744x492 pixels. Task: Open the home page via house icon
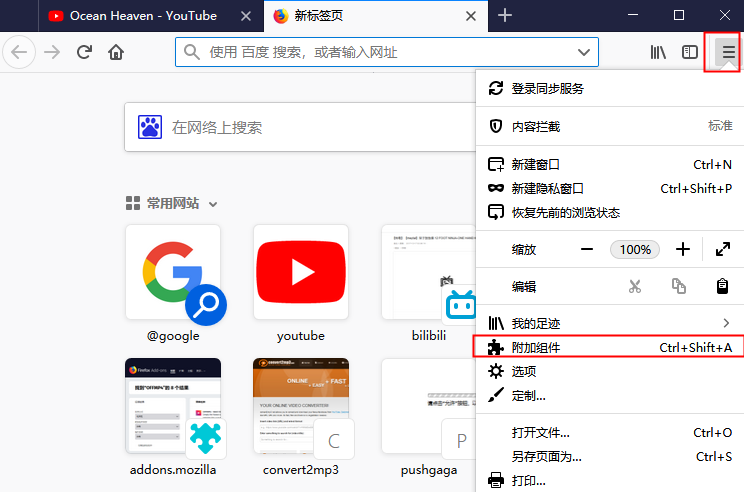click(116, 52)
